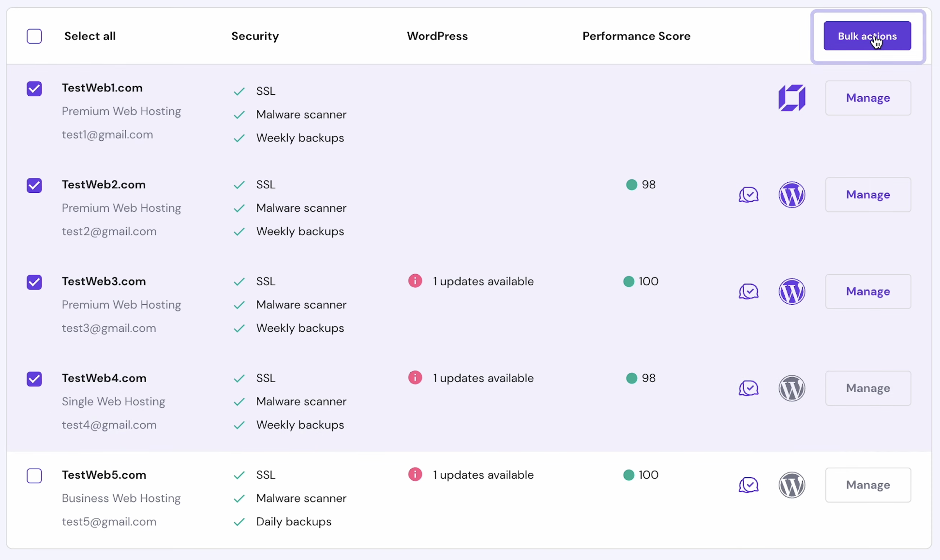The width and height of the screenshot is (940, 560).
Task: Select the TestWeb5.com checkbox
Action: pos(34,476)
